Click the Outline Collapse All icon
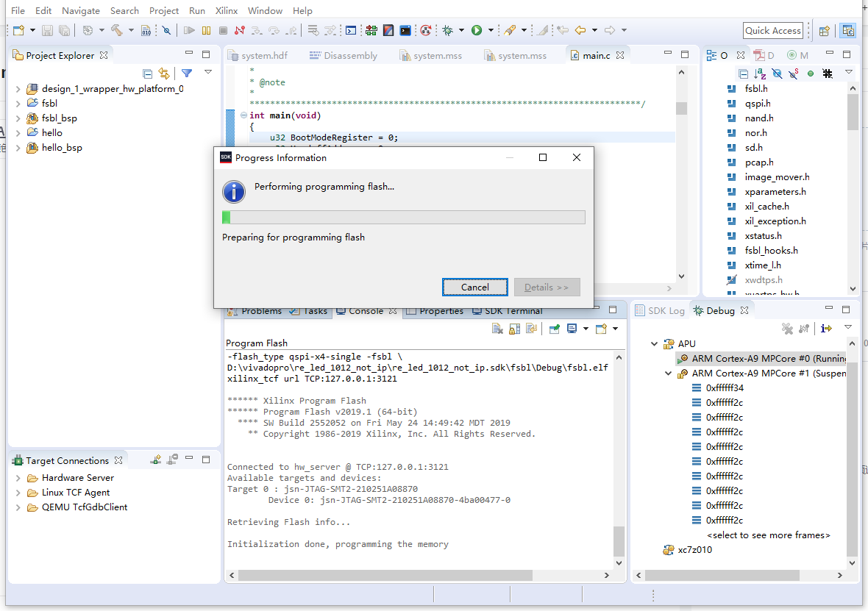This screenshot has width=868, height=611. click(744, 73)
